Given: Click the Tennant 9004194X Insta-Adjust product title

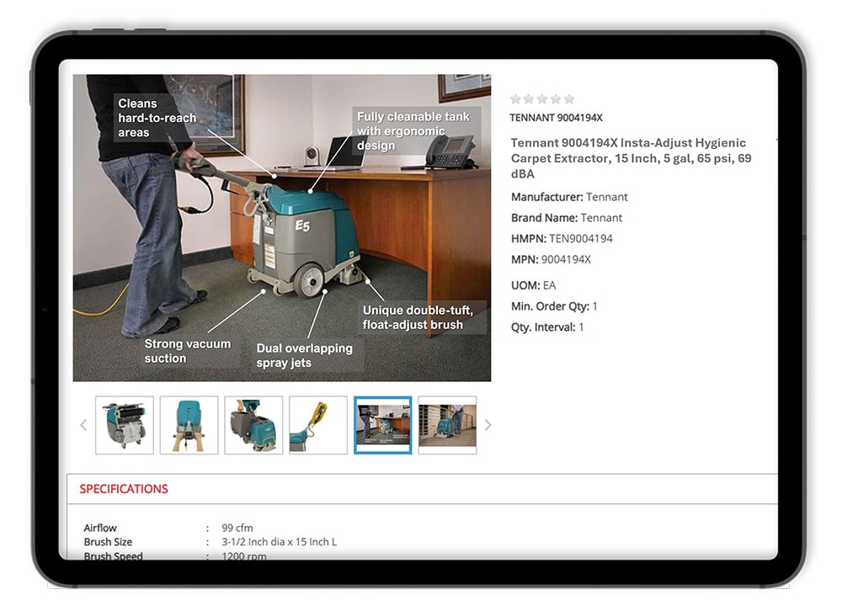Looking at the screenshot, I should point(631,158).
